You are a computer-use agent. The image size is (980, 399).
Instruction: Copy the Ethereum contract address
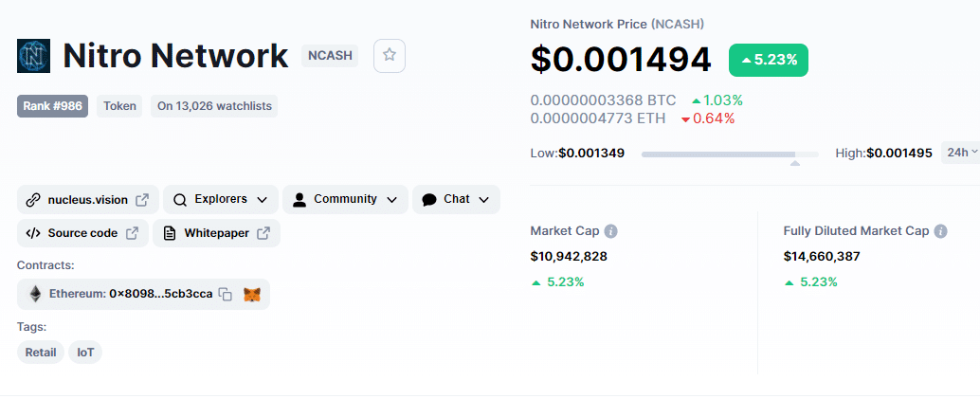click(x=226, y=294)
